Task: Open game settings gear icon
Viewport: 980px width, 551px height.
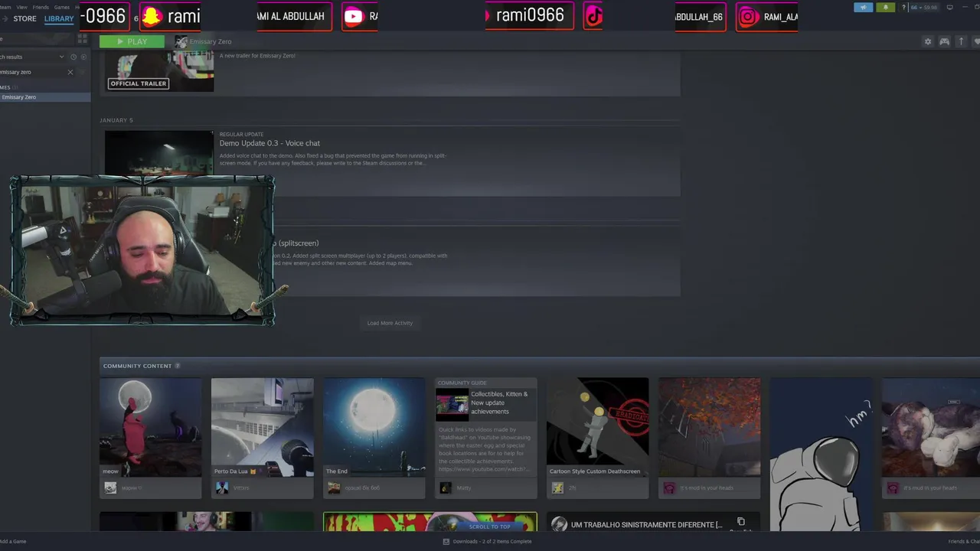Action: tap(928, 41)
